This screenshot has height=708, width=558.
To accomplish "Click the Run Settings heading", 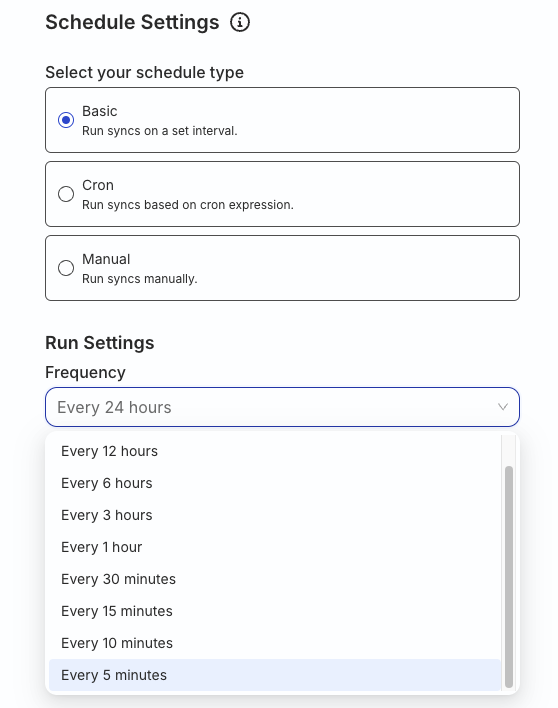I will (100, 343).
